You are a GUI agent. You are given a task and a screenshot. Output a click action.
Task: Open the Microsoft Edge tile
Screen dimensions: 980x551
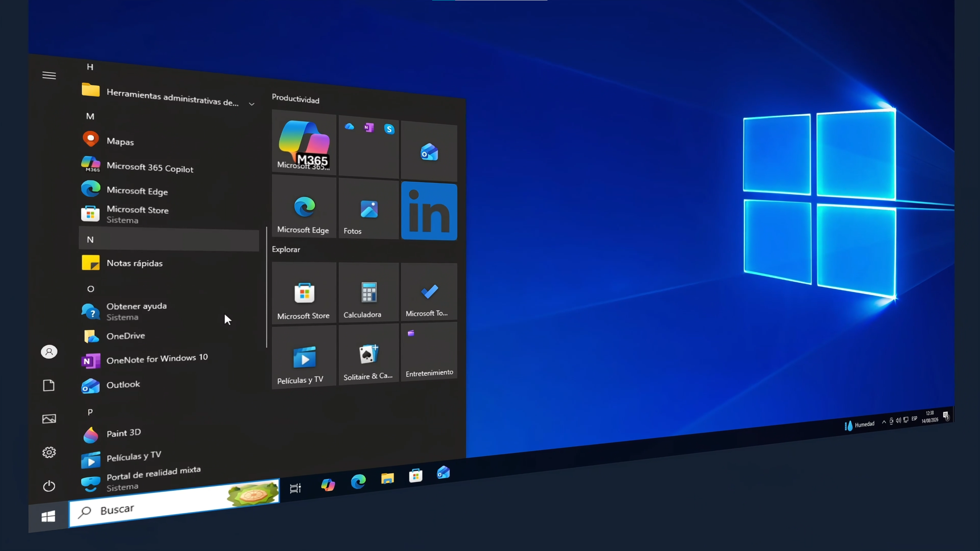(304, 207)
